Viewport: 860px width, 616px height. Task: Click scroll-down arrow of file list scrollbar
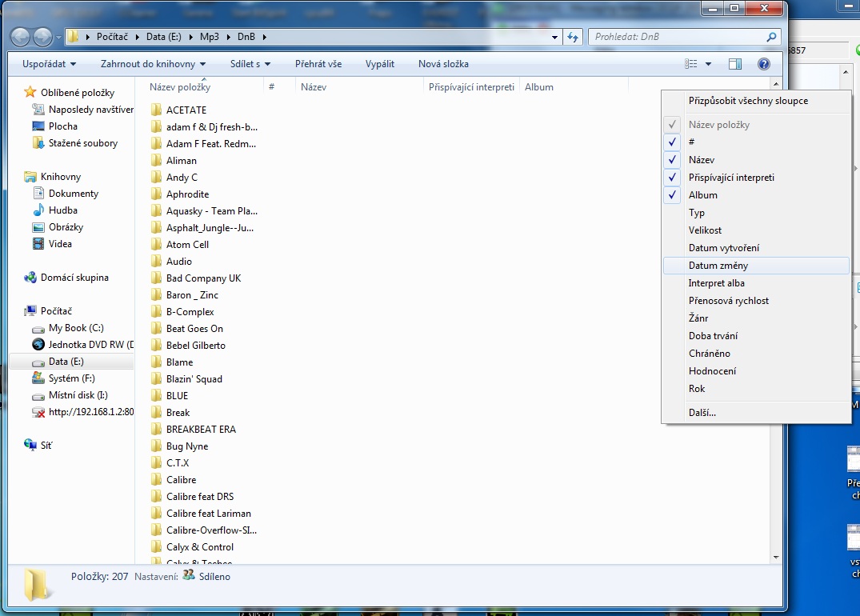[x=775, y=558]
